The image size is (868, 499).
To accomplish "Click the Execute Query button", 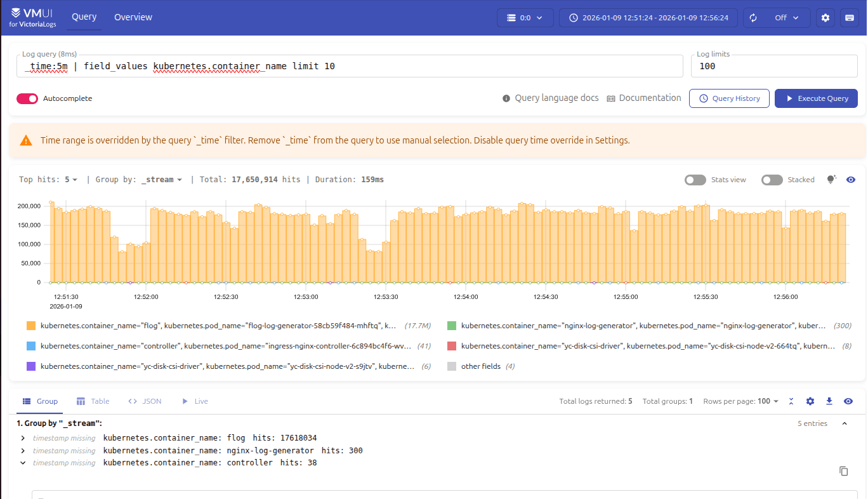I will [x=816, y=98].
